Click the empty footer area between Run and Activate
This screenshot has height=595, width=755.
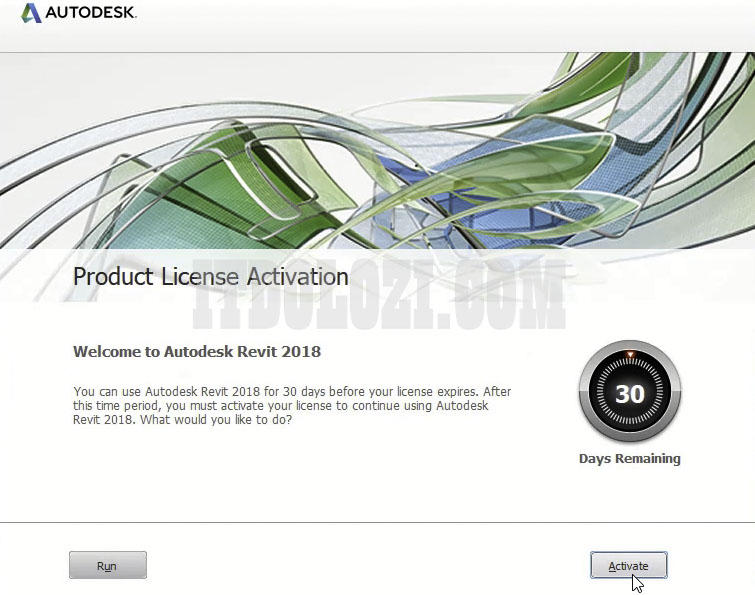point(370,566)
